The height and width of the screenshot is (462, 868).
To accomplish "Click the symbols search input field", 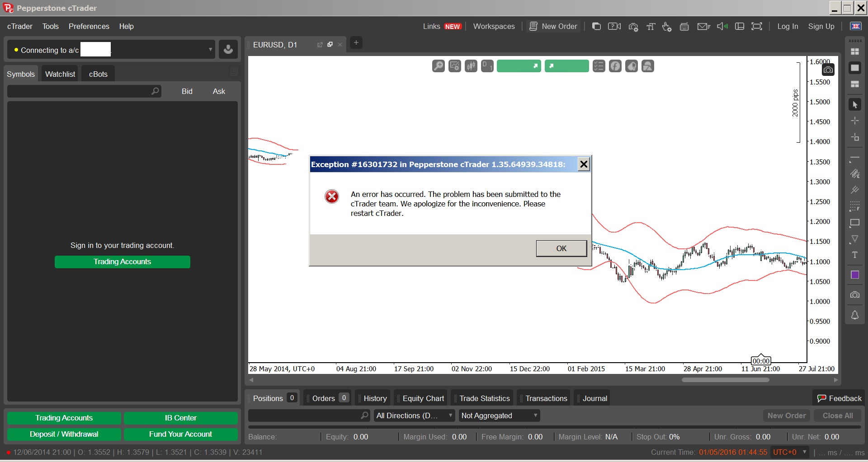I will pyautogui.click(x=84, y=91).
